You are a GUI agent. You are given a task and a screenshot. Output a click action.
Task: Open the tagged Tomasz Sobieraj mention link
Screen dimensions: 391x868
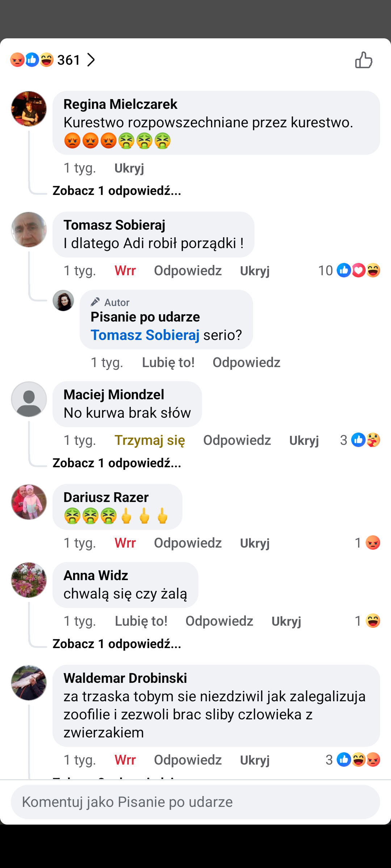(145, 335)
